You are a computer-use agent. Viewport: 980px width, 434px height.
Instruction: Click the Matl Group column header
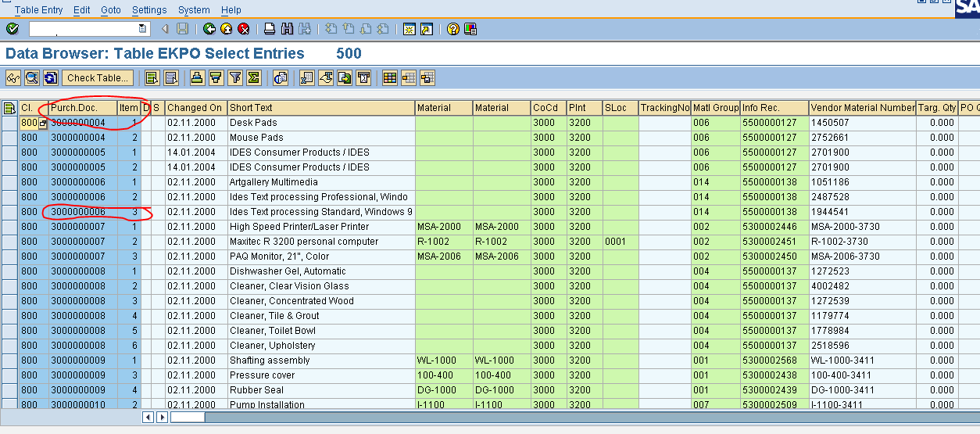[x=715, y=108]
